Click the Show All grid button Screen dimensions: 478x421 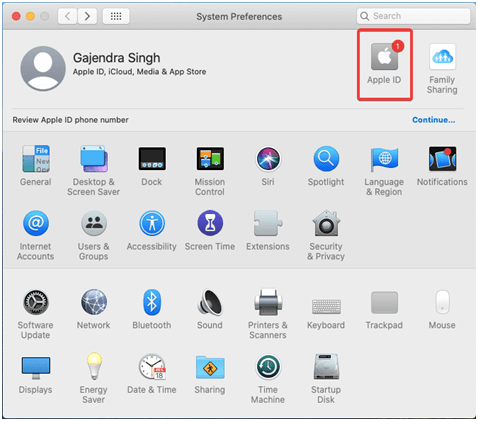click(116, 16)
